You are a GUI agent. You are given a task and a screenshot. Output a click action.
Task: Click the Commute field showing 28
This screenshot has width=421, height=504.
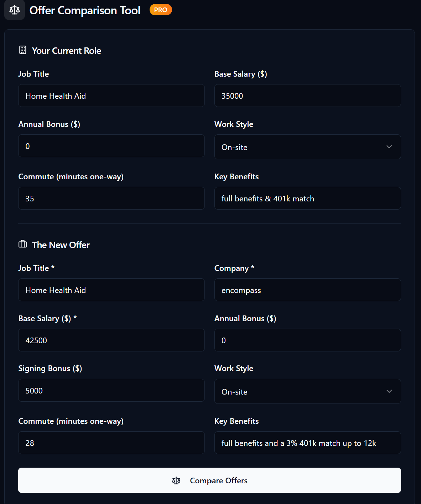pos(111,443)
